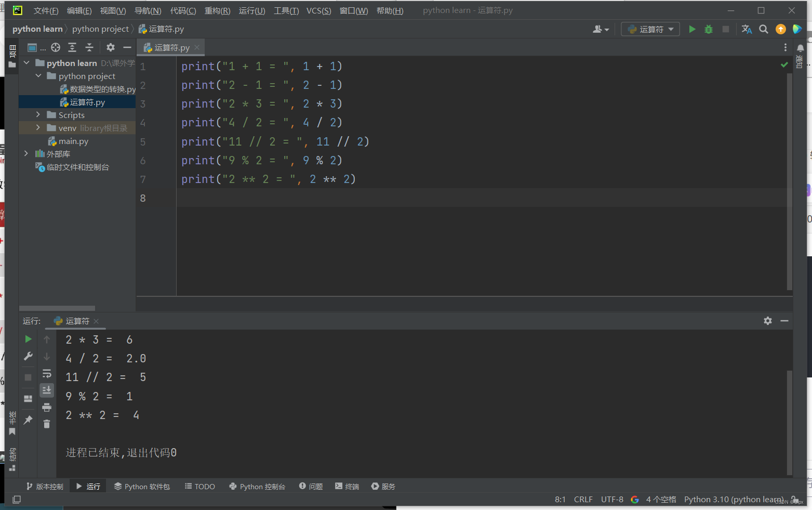Stop process in the run panel

[28, 377]
